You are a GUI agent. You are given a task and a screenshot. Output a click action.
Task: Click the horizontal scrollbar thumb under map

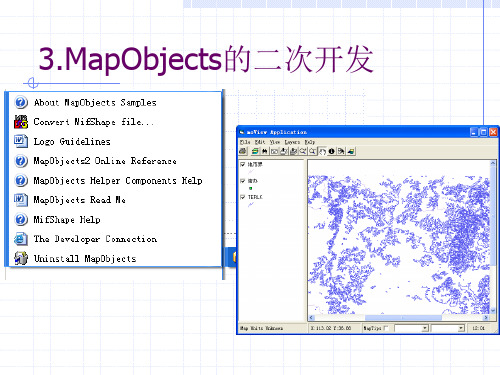click(x=403, y=318)
